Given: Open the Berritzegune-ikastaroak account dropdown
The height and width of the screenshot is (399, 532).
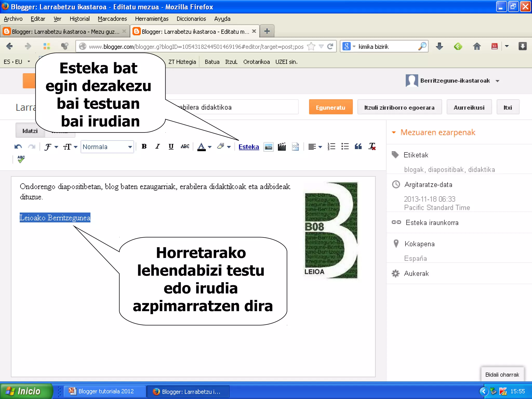Looking at the screenshot, I should tap(453, 81).
